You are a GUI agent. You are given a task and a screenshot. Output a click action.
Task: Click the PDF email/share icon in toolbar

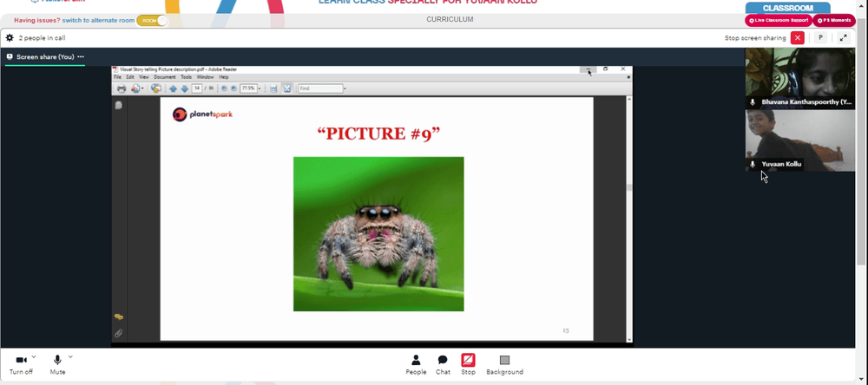135,88
